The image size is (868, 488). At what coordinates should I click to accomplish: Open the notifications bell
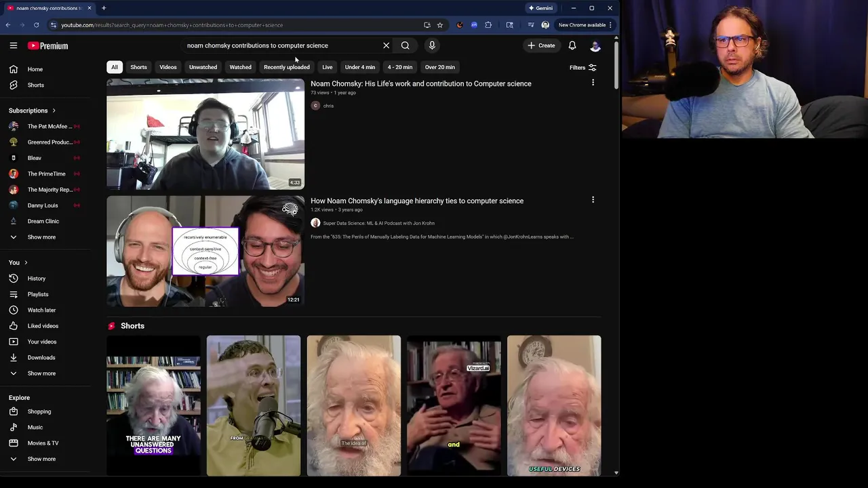pyautogui.click(x=572, y=45)
